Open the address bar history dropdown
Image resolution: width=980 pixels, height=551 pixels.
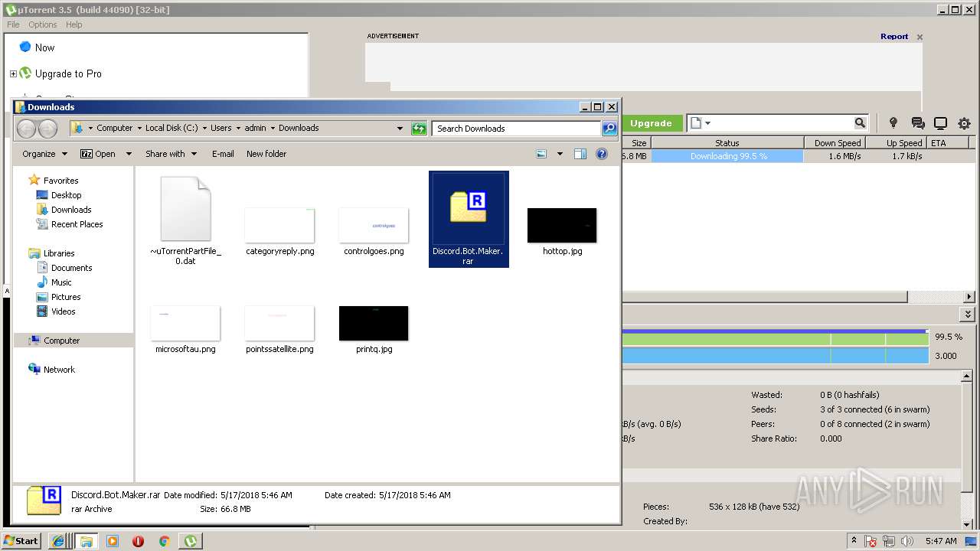click(400, 129)
